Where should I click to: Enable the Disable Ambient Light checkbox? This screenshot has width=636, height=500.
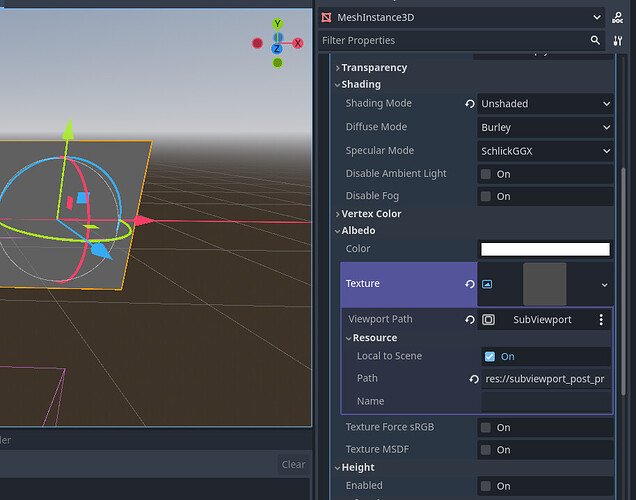[x=486, y=174]
